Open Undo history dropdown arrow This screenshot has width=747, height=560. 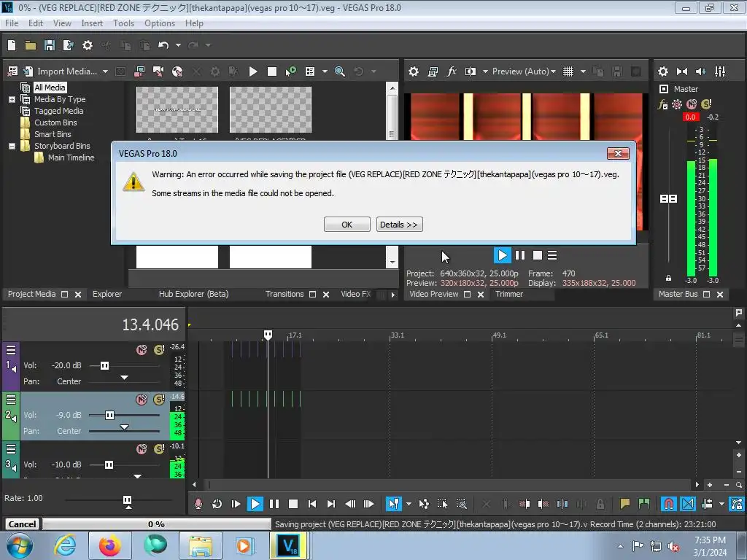point(178,45)
